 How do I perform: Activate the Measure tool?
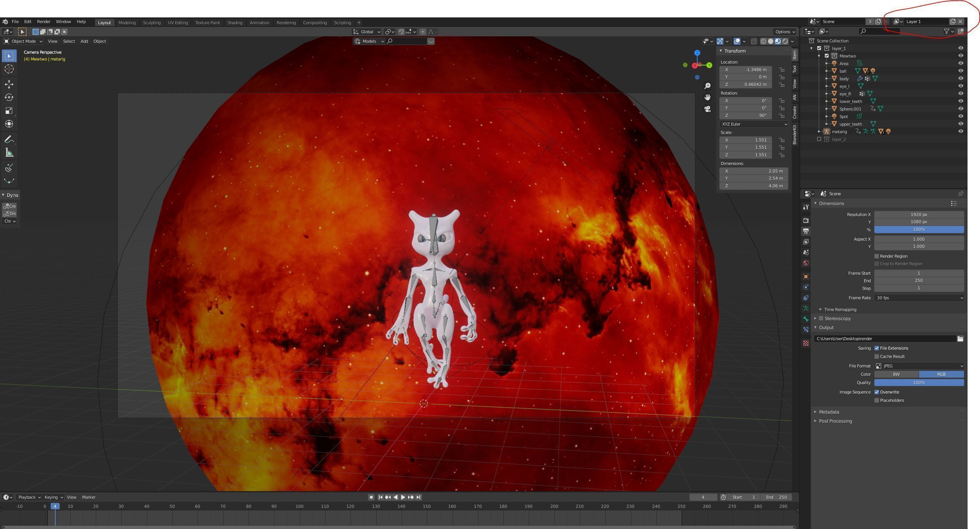point(9,153)
